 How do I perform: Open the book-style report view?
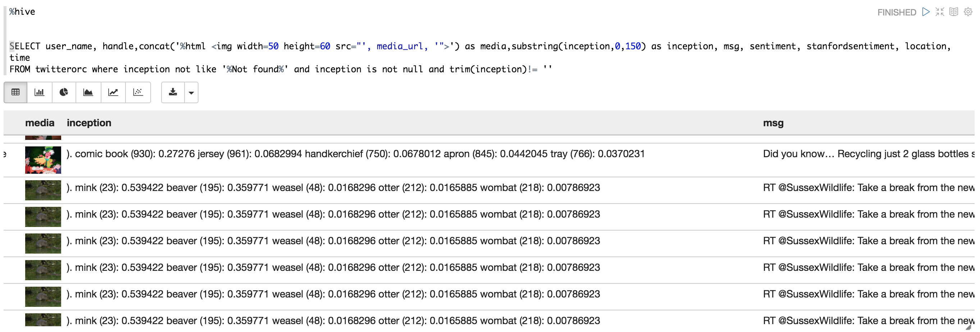[x=954, y=12]
